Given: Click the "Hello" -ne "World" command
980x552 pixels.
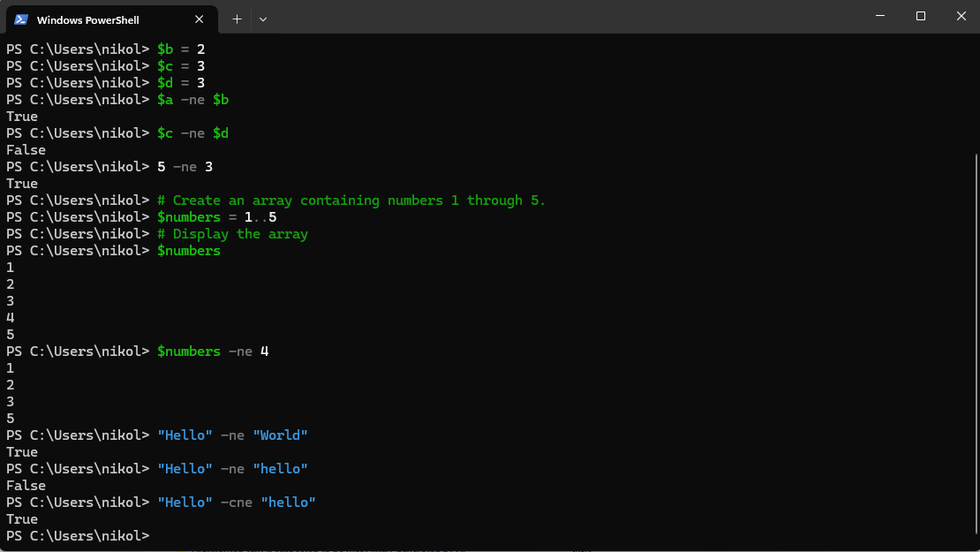Looking at the screenshot, I should coord(232,435).
